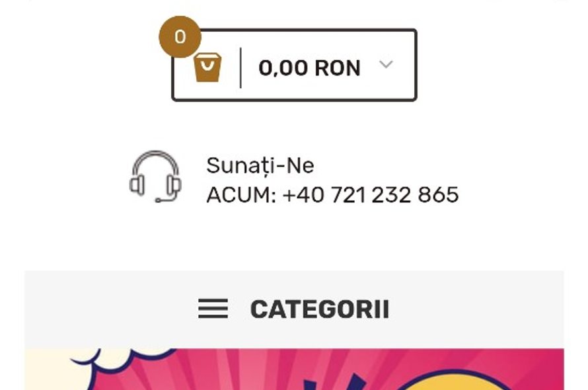Click the RON currency text in cart
Screen dimensions: 588x390
click(x=338, y=68)
